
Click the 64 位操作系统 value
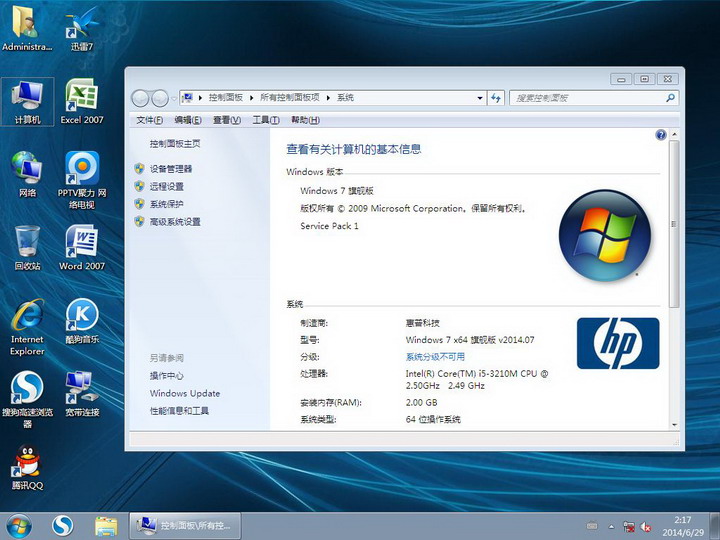pos(433,419)
